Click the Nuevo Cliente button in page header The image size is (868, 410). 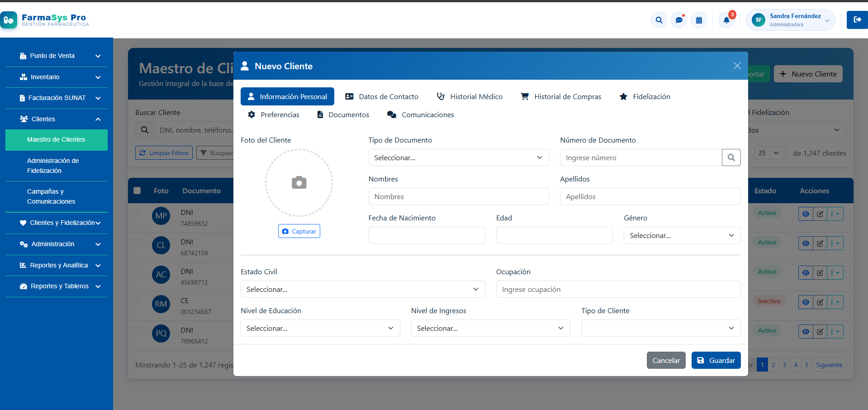[x=808, y=74]
